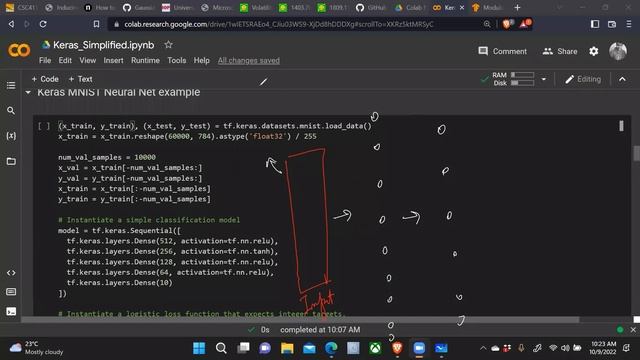Share the notebook

point(560,51)
